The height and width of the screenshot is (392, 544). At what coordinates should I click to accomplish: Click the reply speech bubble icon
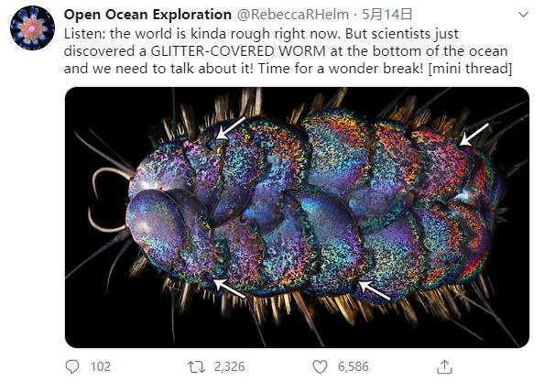(72, 366)
